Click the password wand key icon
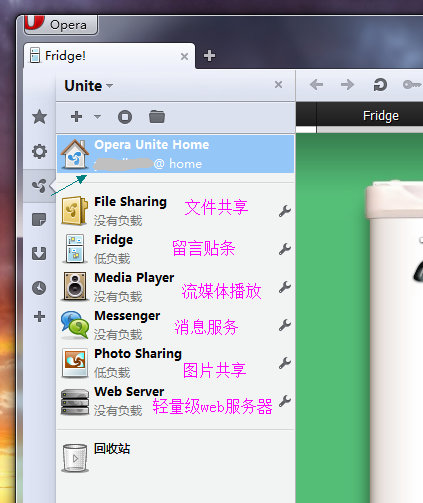The width and height of the screenshot is (423, 503). pyautogui.click(x=412, y=85)
